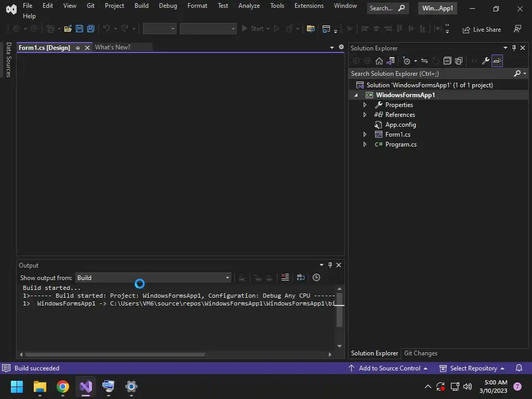The height and width of the screenshot is (399, 532).
Task: Open File Explorer from the taskbar
Action: 39,387
